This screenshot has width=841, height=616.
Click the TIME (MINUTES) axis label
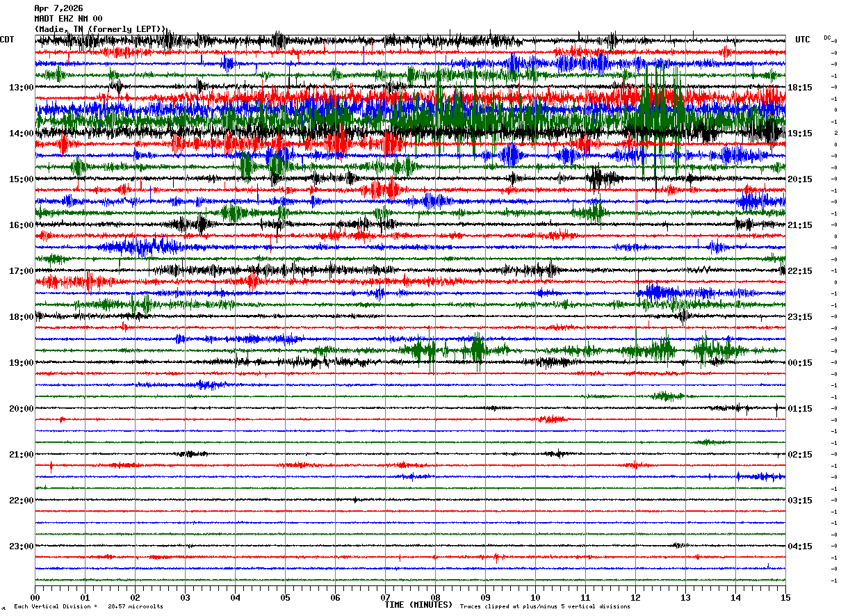tap(418, 605)
